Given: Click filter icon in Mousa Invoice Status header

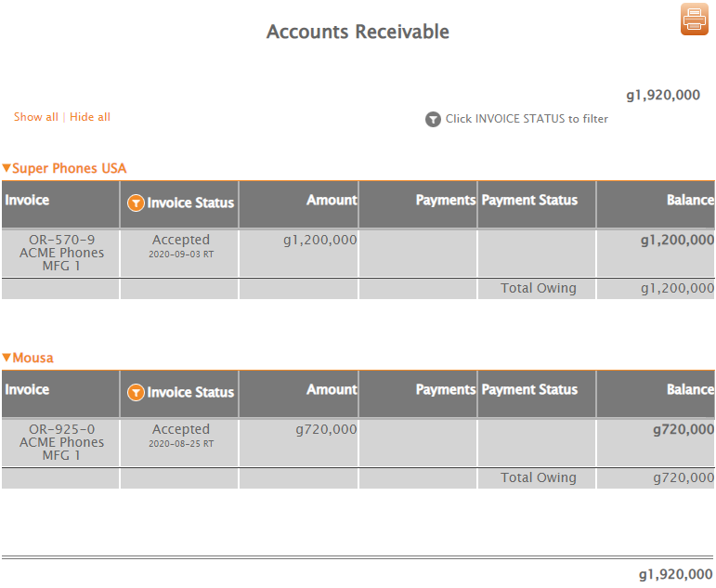Looking at the screenshot, I should click(136, 392).
